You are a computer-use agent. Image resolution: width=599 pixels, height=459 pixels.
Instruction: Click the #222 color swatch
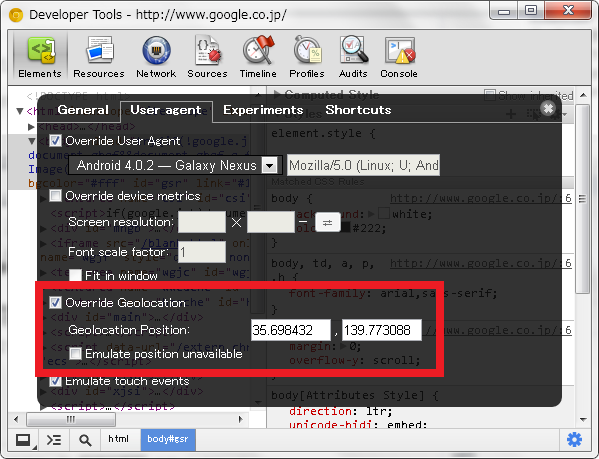point(345,228)
